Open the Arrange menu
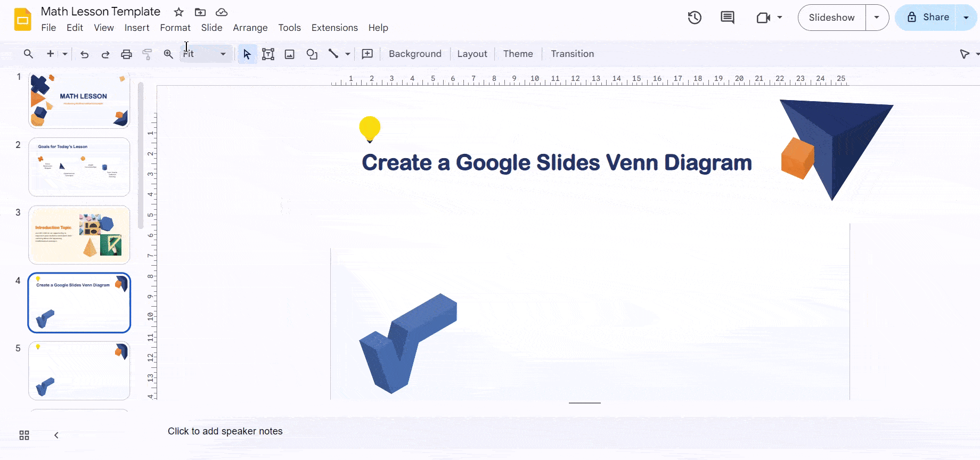This screenshot has height=460, width=980. [x=250, y=28]
